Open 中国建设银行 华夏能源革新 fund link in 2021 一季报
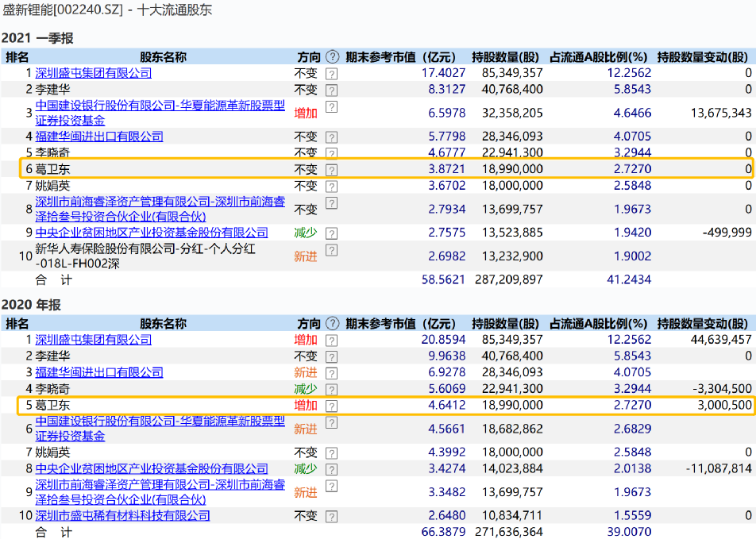 pos(160,106)
